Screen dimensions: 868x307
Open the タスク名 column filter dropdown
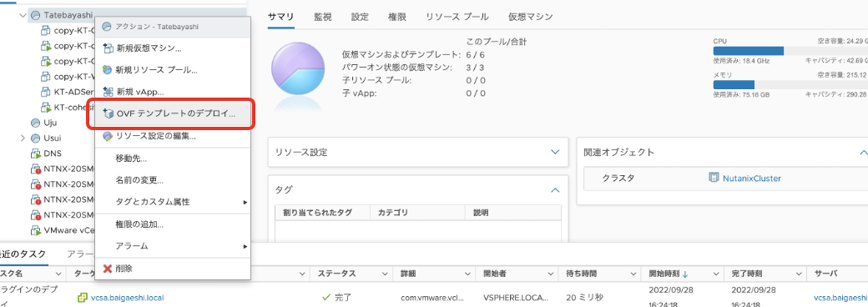point(58,274)
